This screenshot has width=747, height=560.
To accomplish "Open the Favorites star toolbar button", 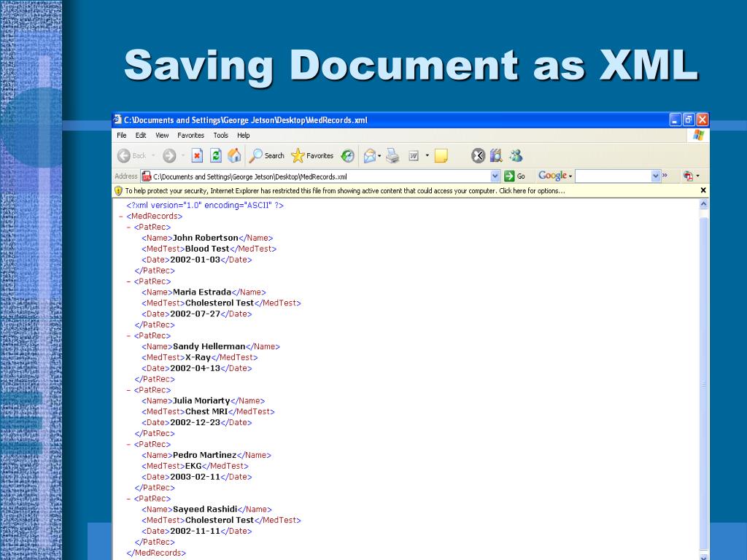I will pyautogui.click(x=312, y=156).
